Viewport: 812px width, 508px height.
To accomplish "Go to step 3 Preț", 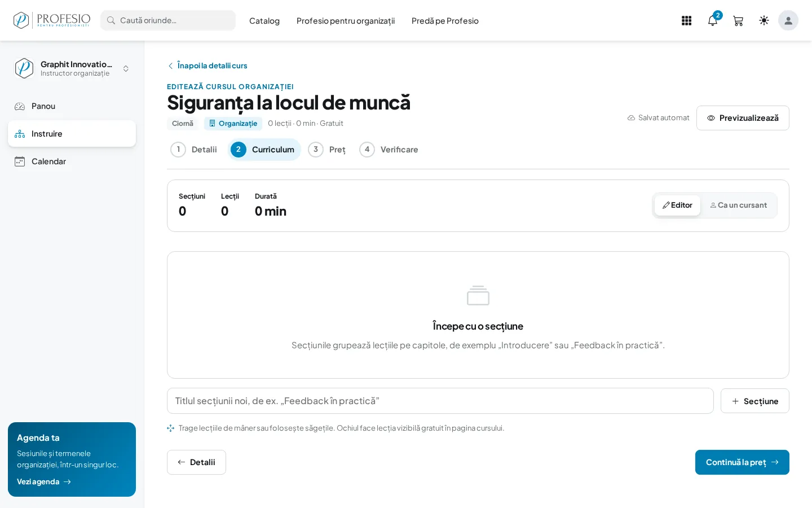I will [x=328, y=150].
